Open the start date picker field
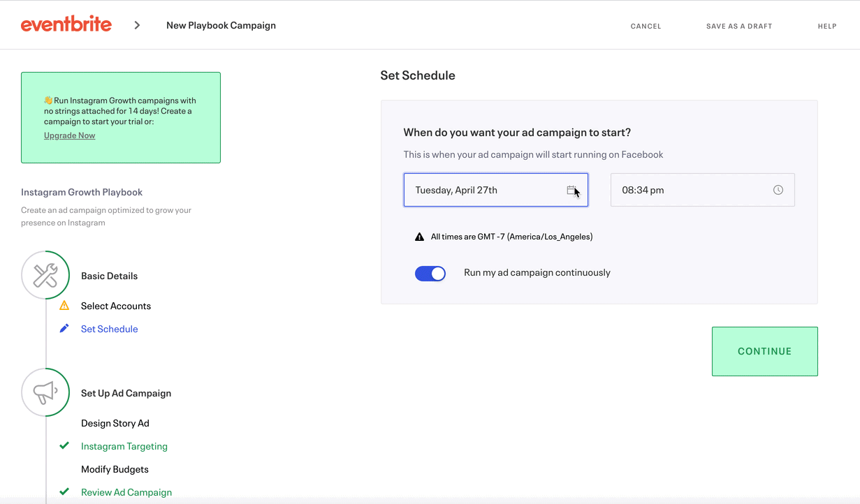Screen dimensions: 860x504 pos(496,190)
